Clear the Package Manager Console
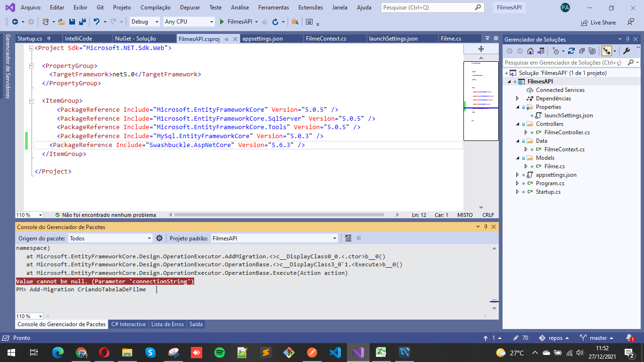Screen dimensions: 644x362 coord(348,238)
